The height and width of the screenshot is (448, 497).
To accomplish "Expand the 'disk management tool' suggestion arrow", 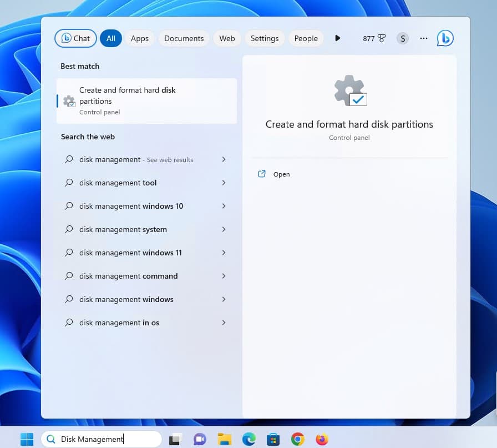I will click(224, 183).
